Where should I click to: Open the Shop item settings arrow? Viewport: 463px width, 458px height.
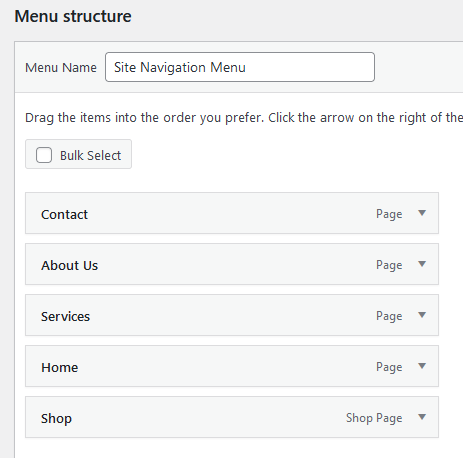tap(422, 417)
